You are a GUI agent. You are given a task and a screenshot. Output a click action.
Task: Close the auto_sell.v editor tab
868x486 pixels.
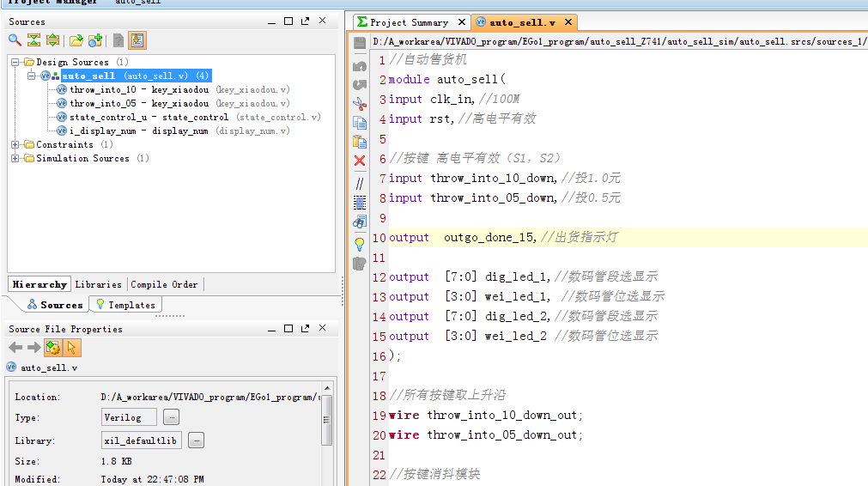tap(568, 22)
